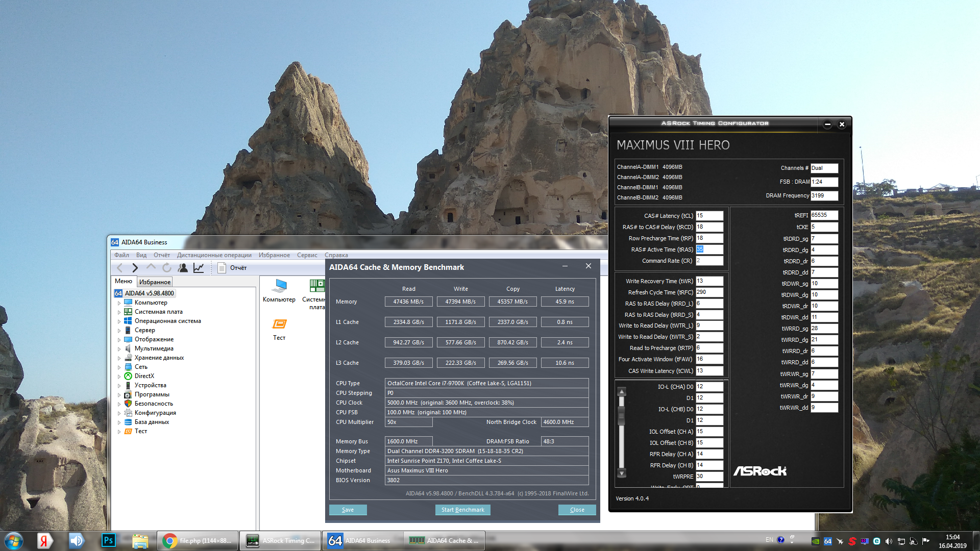Click the Save button in benchmark window
Image resolution: width=980 pixels, height=551 pixels.
(x=348, y=510)
